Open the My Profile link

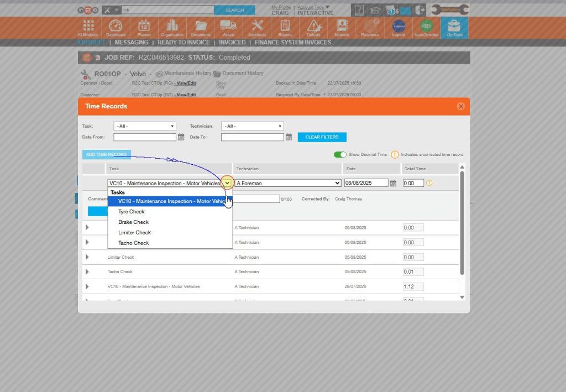281,7
